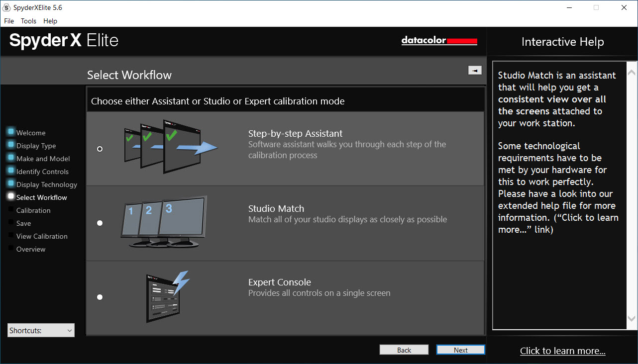Click the Overview sidebar label
The height and width of the screenshot is (364, 638).
31,249
